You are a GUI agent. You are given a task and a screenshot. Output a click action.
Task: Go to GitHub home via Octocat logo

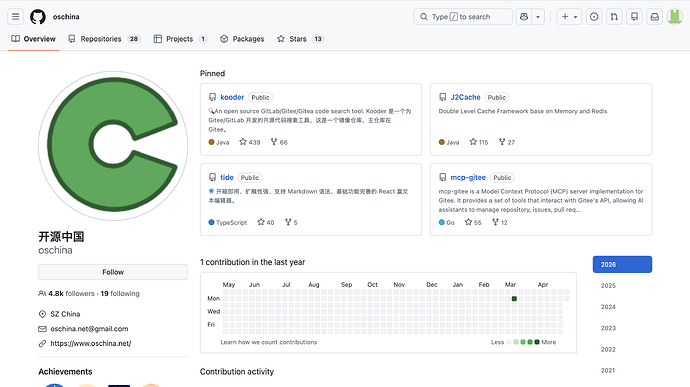click(38, 17)
